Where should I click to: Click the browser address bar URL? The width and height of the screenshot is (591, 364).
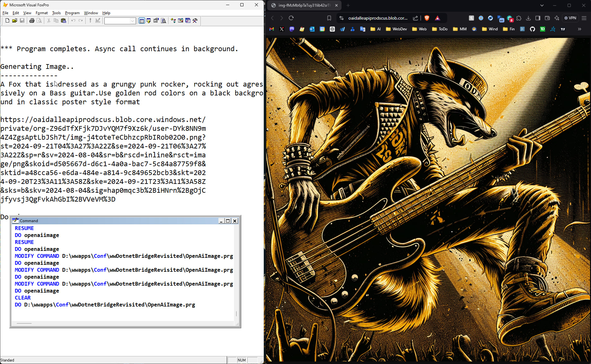point(378,18)
